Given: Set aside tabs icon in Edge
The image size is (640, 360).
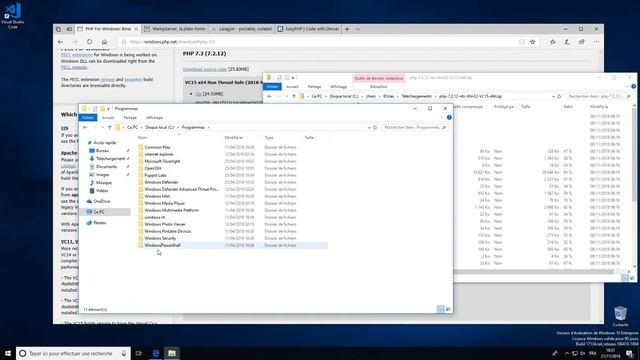Looking at the screenshot, I should click(x=69, y=29).
